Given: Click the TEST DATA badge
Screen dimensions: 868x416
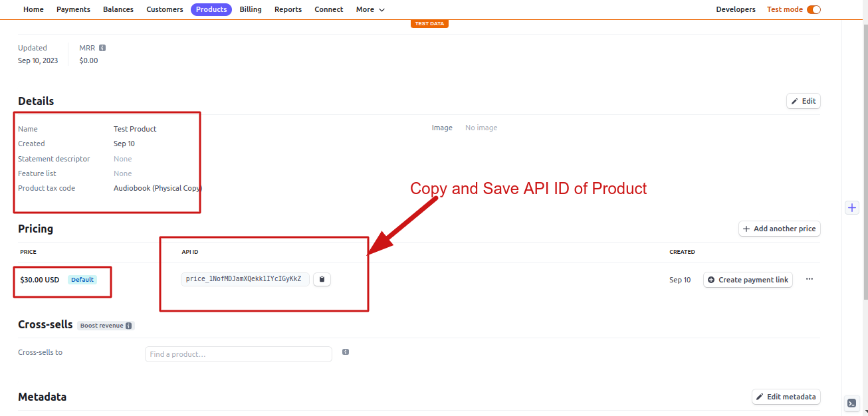Looking at the screenshot, I should [x=429, y=23].
